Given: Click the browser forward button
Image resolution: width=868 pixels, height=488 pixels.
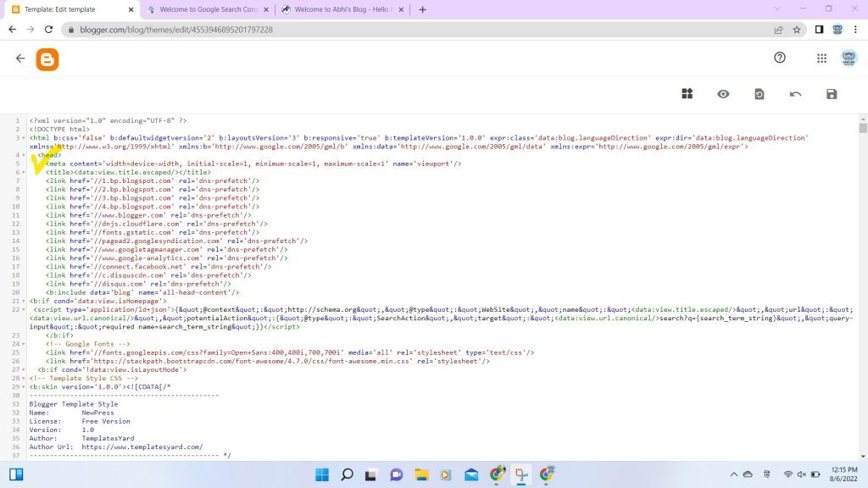Looking at the screenshot, I should (x=31, y=30).
